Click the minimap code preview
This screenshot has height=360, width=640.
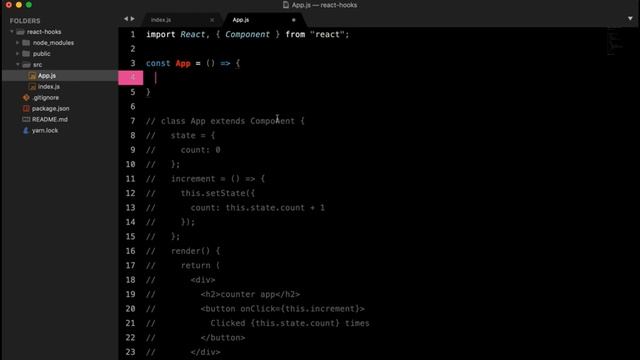pyautogui.click(x=615, y=42)
